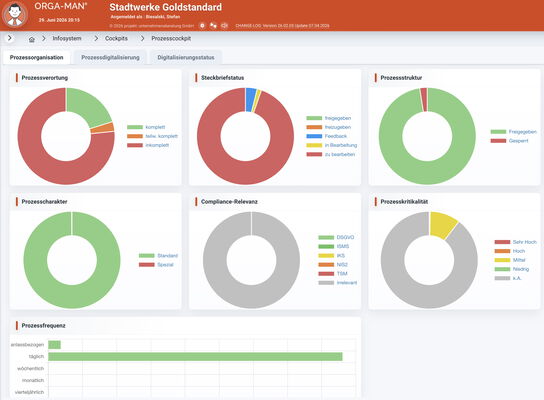The height and width of the screenshot is (400, 544).
Task: Toggle 'Hoch' legend entry in Prozesskritikalität
Action: click(510, 251)
